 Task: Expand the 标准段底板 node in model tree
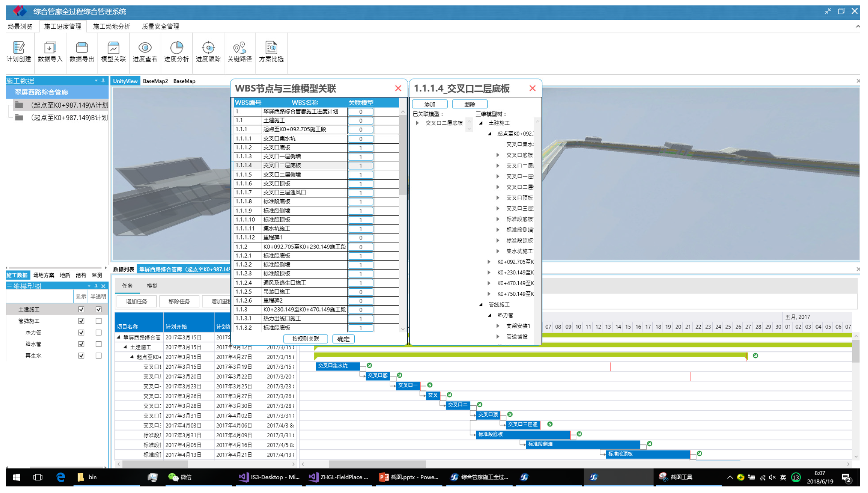click(x=498, y=219)
